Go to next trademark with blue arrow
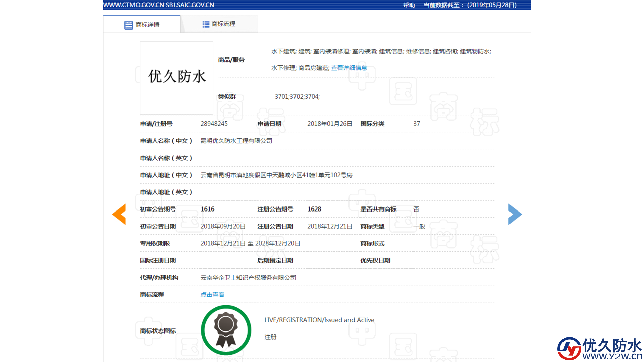This screenshot has height=362, width=644. pos(515,214)
